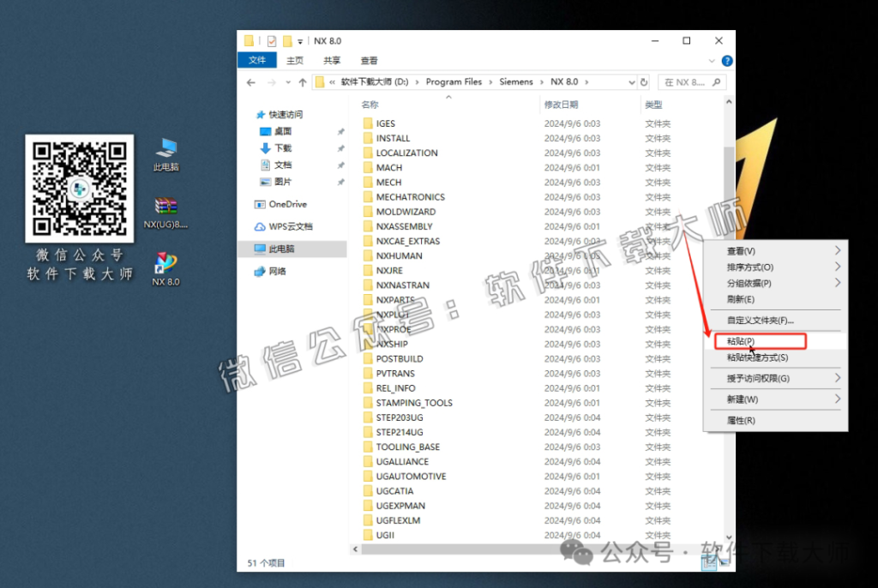Select the OneDrive item in sidebar
The height and width of the screenshot is (588, 878).
287,204
